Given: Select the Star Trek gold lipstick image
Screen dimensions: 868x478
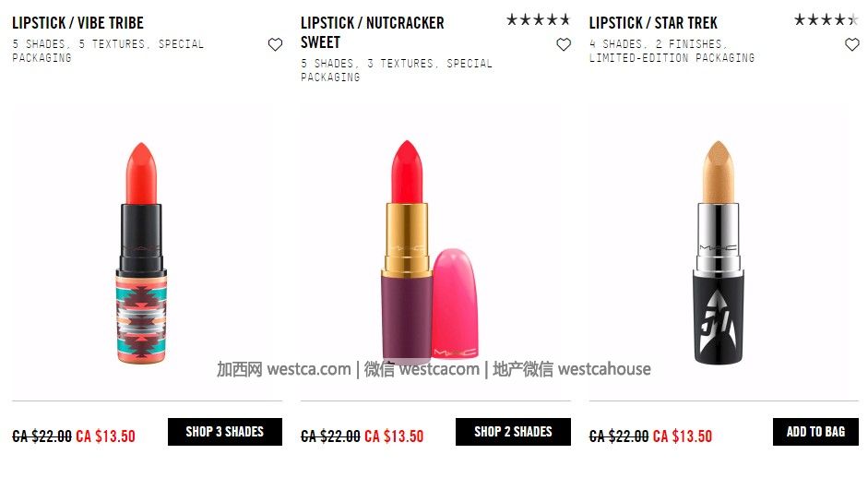Looking at the screenshot, I should point(718,252).
